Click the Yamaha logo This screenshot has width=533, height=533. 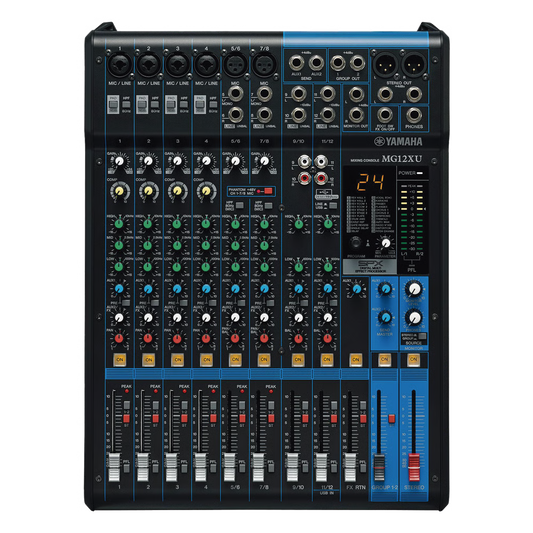[x=398, y=141]
